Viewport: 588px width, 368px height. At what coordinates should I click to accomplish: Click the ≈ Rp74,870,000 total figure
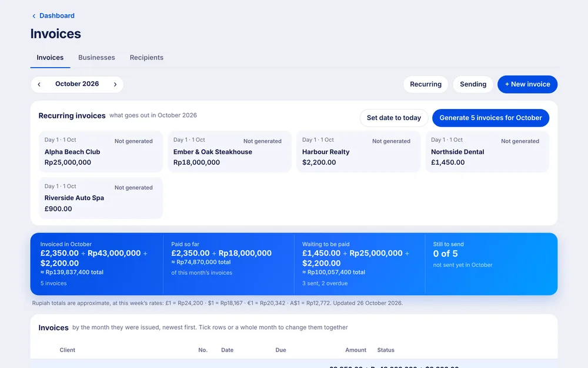pos(201,262)
